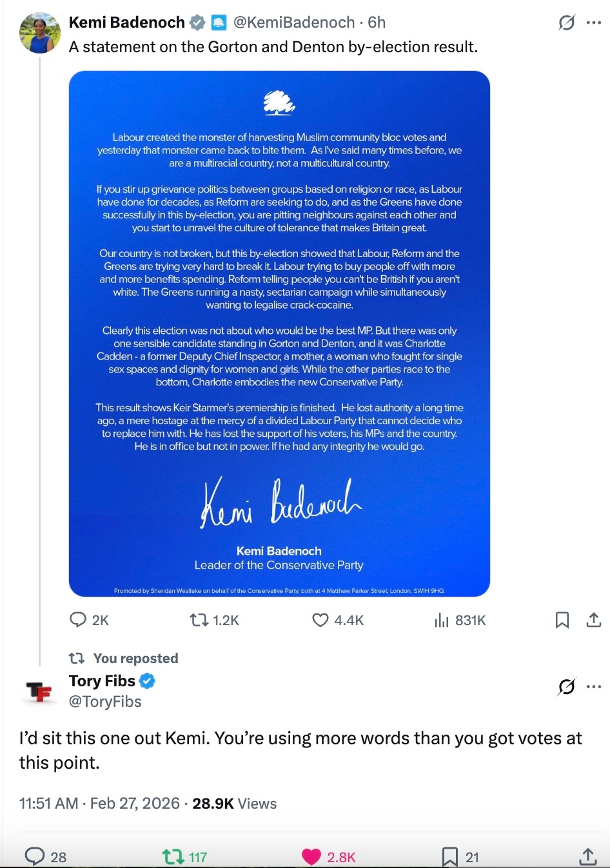View analytics showing 831K views
610x868 pixels.
[x=442, y=620]
